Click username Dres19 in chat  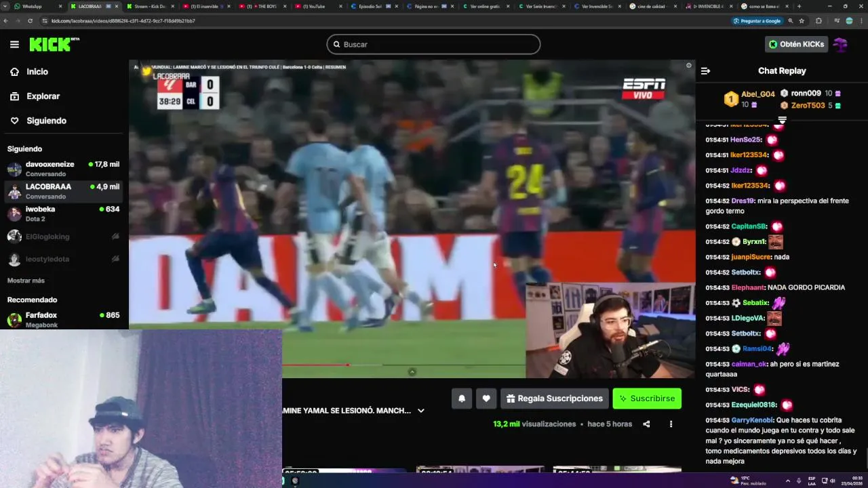(743, 201)
